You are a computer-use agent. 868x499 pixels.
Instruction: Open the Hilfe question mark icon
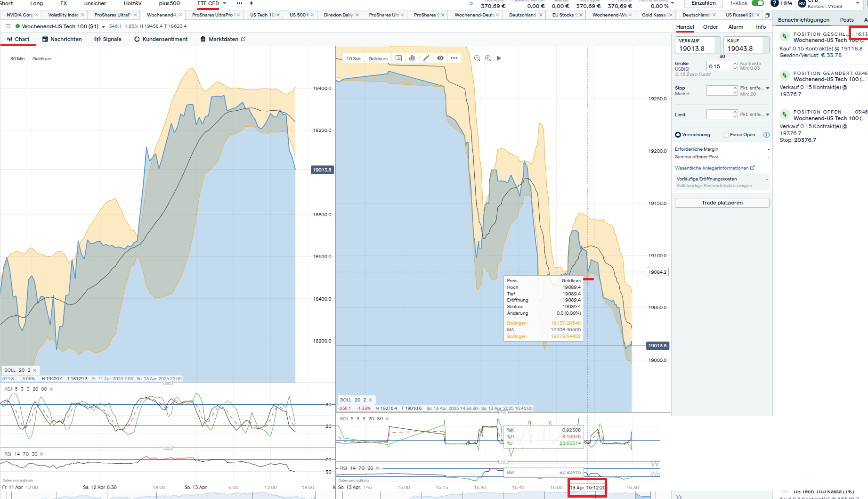(774, 3)
